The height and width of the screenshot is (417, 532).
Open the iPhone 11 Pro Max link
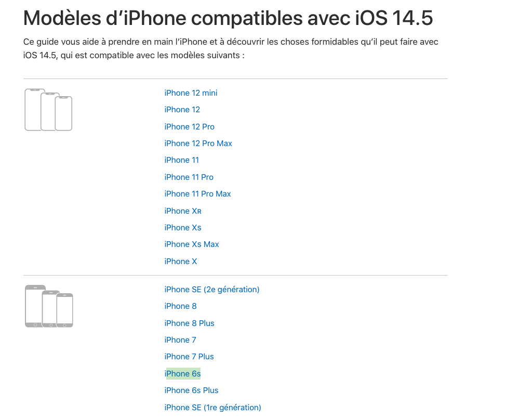click(197, 194)
